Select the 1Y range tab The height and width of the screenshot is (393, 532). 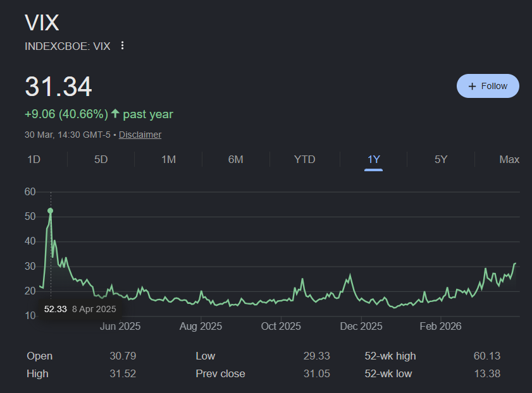(x=374, y=160)
